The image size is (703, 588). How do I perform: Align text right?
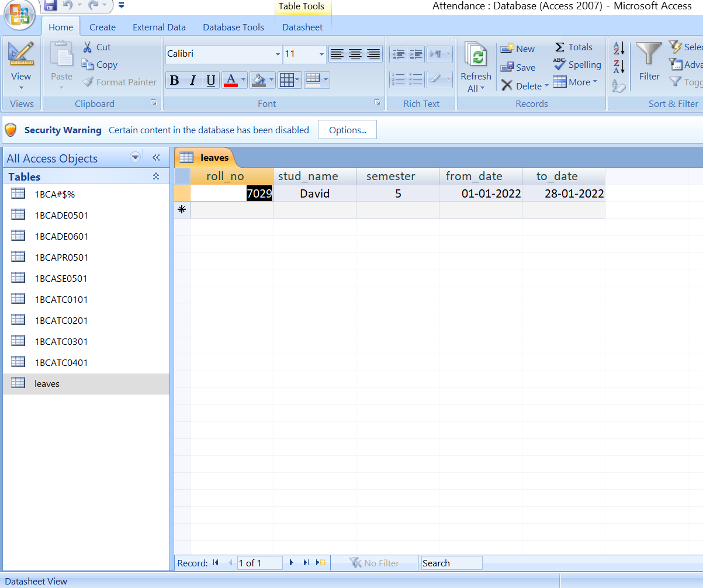pyautogui.click(x=373, y=54)
